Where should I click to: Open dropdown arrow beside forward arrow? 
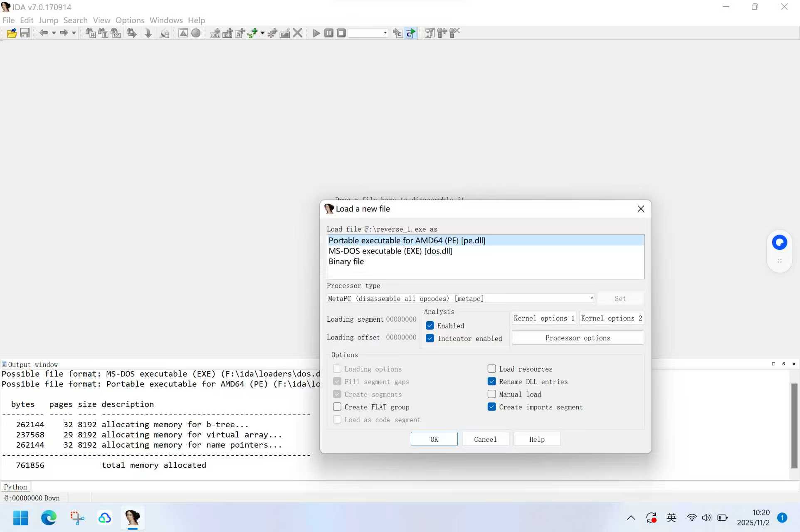pyautogui.click(x=74, y=33)
